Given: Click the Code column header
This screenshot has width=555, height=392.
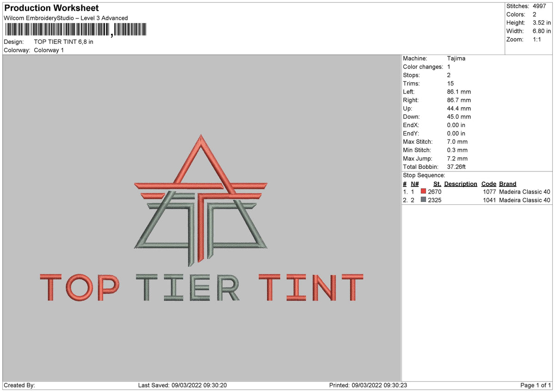Looking at the screenshot, I should click(x=489, y=184).
